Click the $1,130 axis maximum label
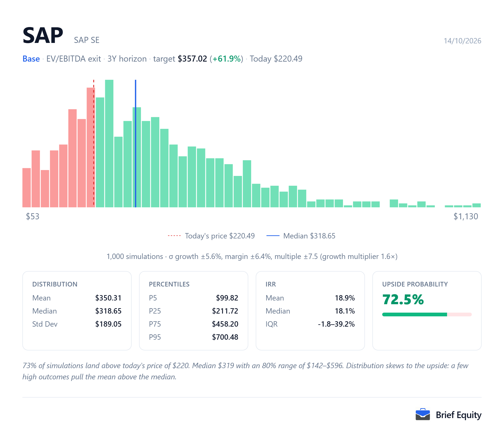The image size is (504, 433). [465, 216]
